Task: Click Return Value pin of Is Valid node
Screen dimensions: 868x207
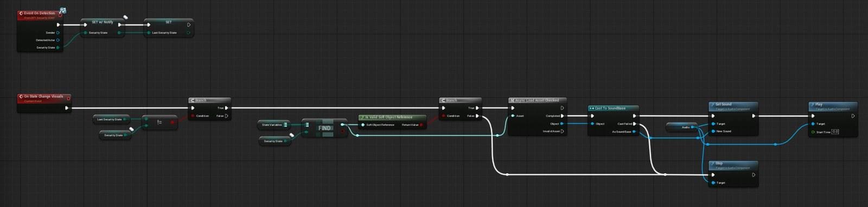Action: (422, 125)
